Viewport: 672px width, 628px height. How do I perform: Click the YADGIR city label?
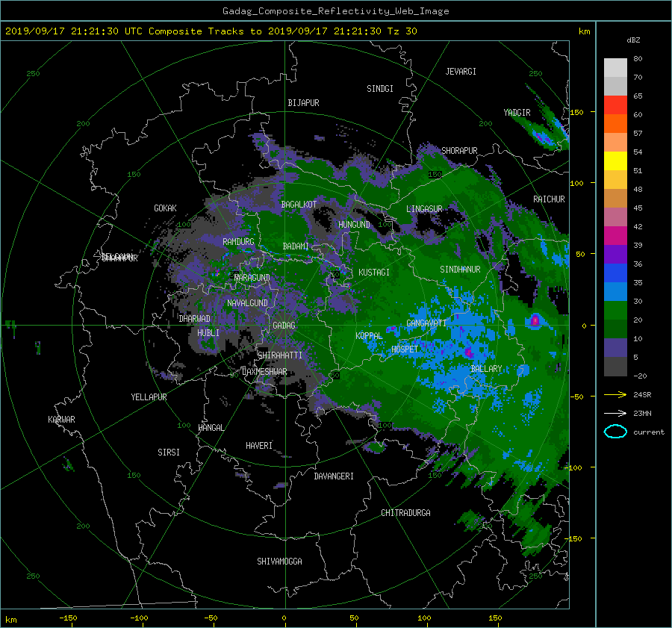pos(517,112)
